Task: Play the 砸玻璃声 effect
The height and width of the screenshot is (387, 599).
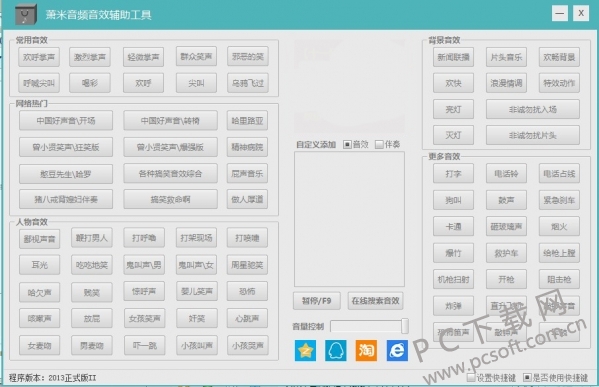Action: click(x=506, y=226)
